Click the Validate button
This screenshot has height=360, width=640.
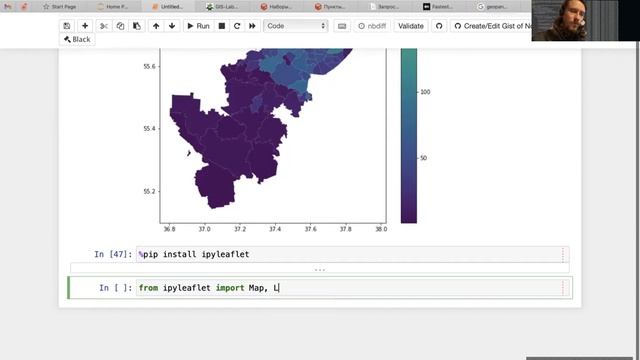click(411, 26)
